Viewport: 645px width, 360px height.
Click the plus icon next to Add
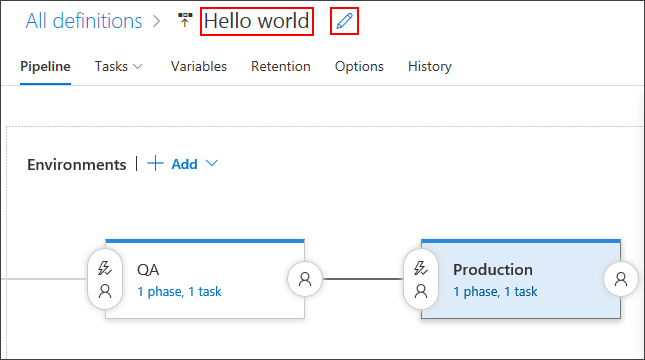pyautogui.click(x=155, y=163)
